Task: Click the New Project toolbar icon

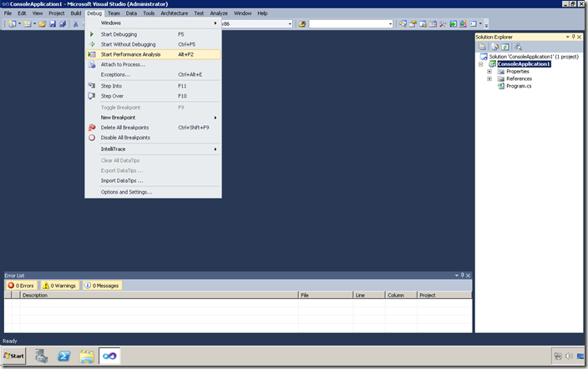Action: point(13,23)
